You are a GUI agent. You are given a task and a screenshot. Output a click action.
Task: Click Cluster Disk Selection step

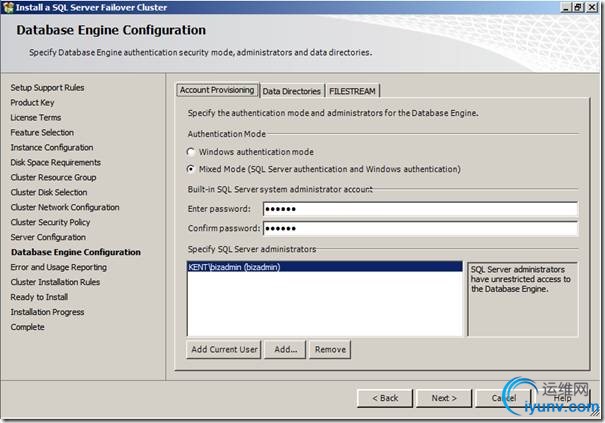point(49,192)
